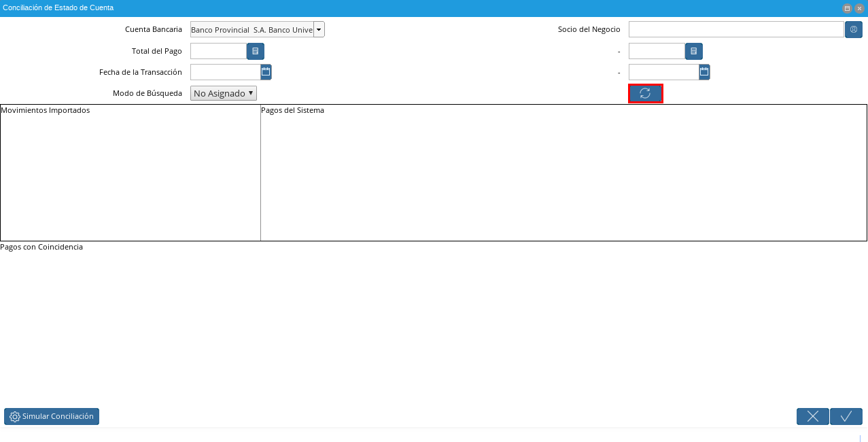Image resolution: width=868 pixels, height=442 pixels.
Task: Open the Modo de Búsqueda dropdown
Action: 224,93
